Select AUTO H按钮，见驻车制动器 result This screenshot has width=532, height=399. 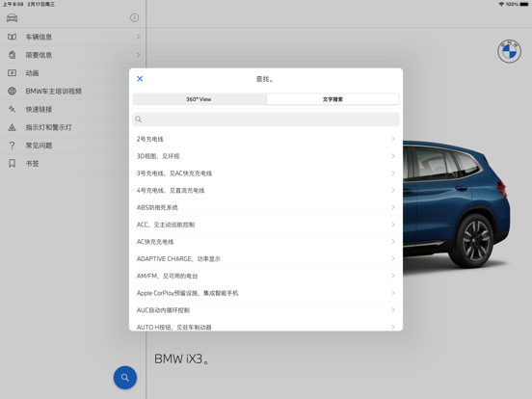click(x=266, y=325)
